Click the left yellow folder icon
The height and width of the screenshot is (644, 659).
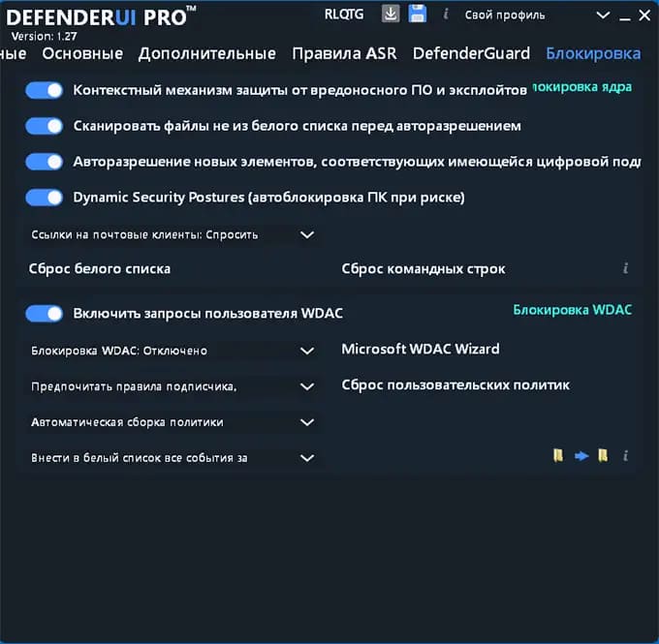click(x=558, y=456)
